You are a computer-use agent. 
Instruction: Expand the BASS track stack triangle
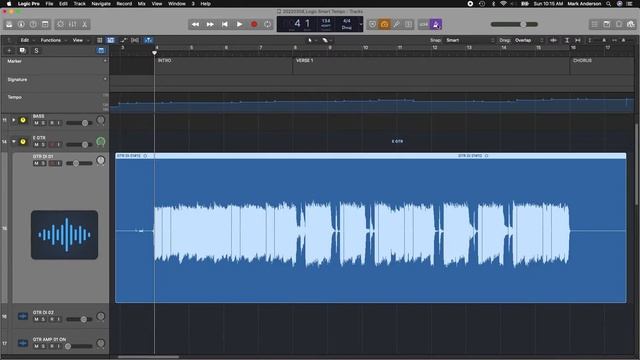[13, 120]
